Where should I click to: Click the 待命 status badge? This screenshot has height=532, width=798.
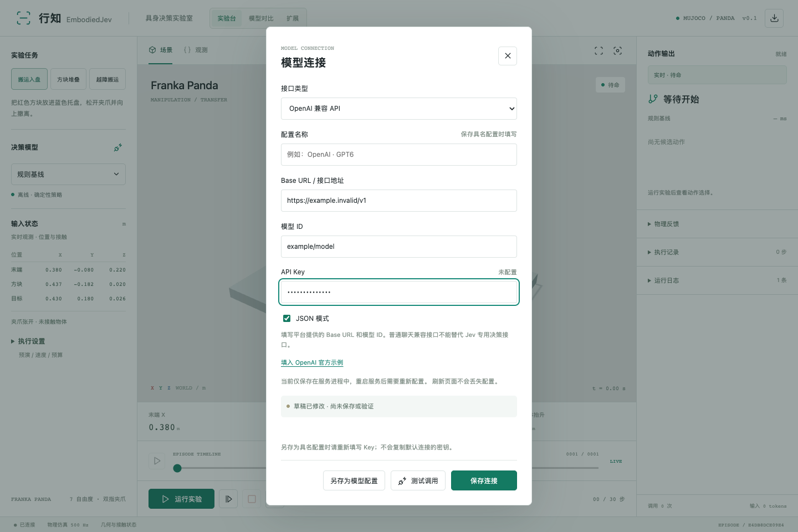610,85
